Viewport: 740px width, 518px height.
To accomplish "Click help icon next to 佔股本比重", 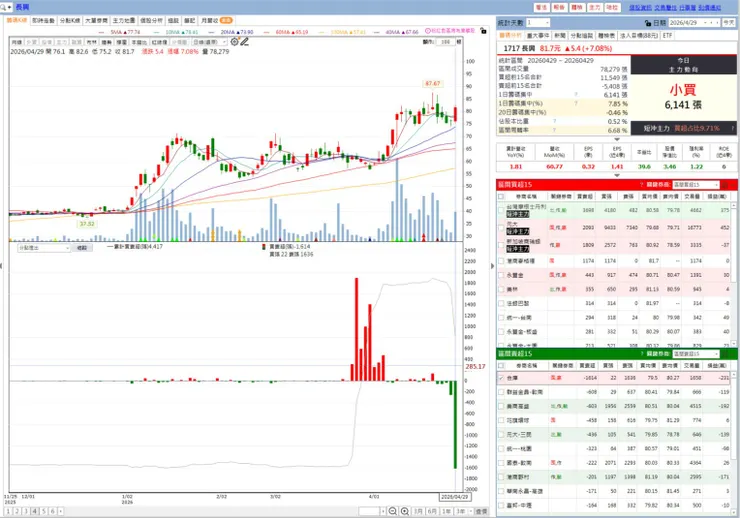I will point(555,121).
